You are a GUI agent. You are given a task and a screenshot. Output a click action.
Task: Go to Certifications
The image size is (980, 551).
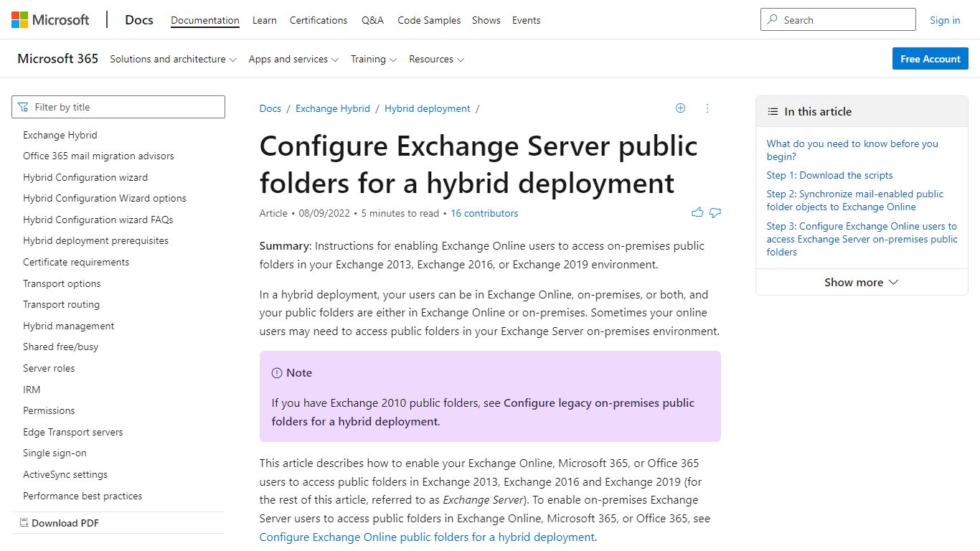point(319,20)
